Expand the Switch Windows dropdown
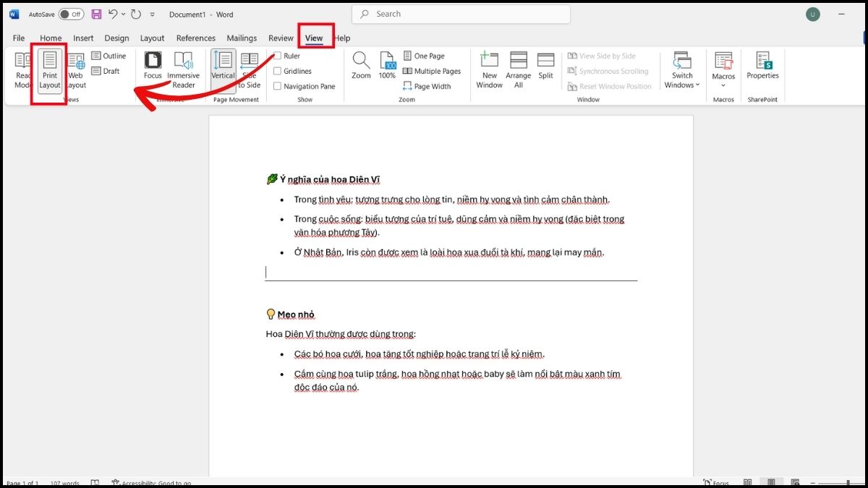 click(697, 85)
